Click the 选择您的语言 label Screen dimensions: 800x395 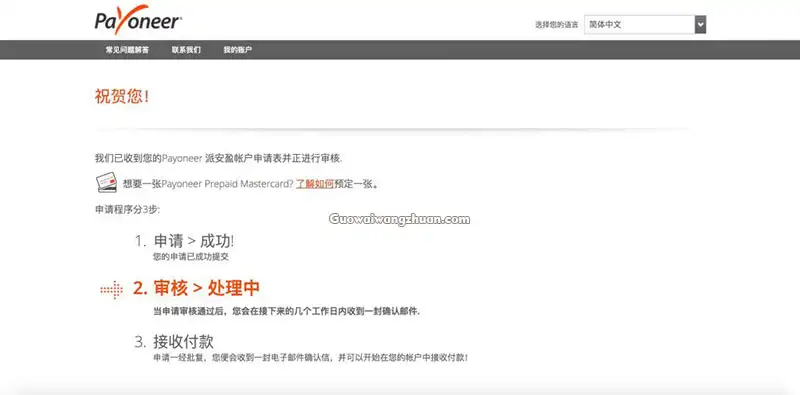pyautogui.click(x=557, y=24)
